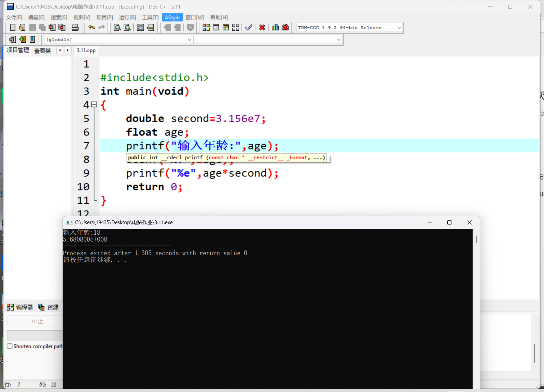Maximize the 3.11.exe console window
Image resolution: width=544 pixels, height=392 pixels.
(449, 222)
